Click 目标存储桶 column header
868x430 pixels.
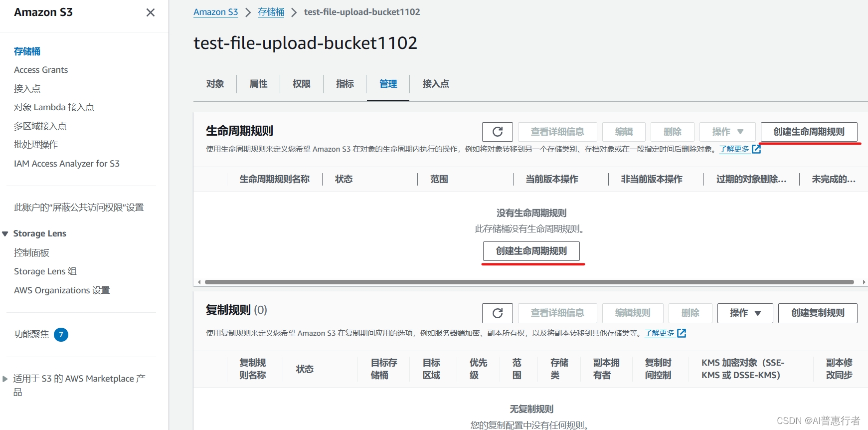(x=383, y=369)
